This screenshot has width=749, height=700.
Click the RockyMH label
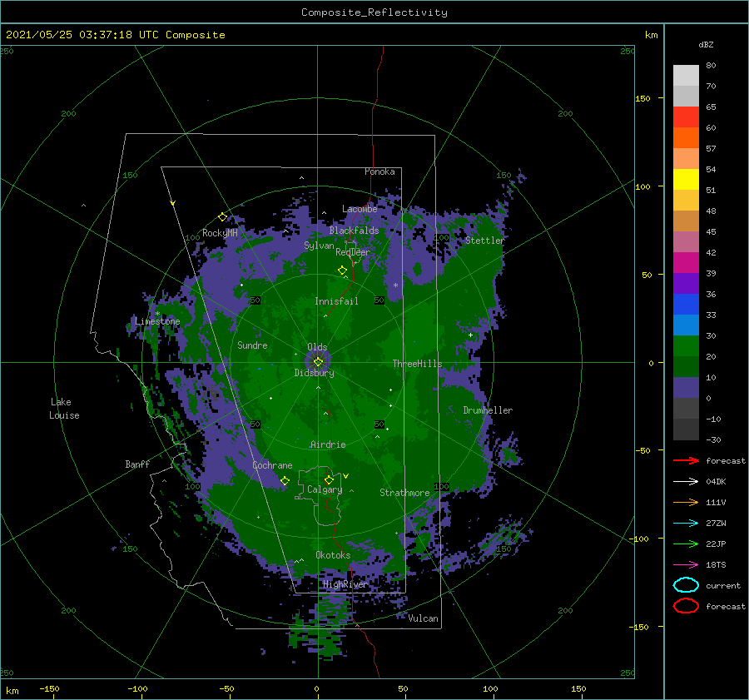tap(220, 233)
